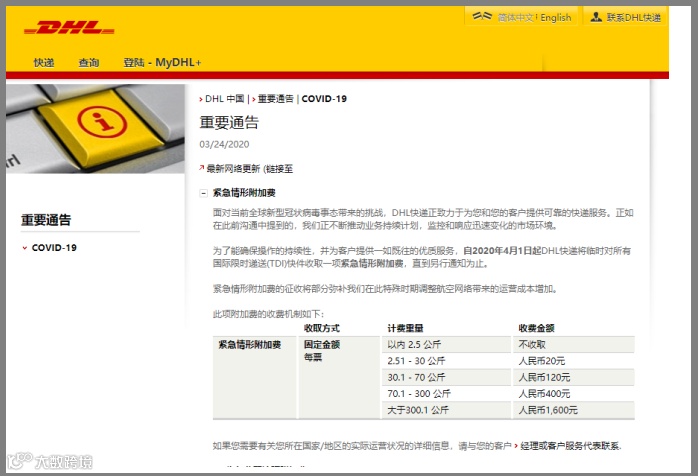Switch language to English
The image size is (698, 476).
556,18
